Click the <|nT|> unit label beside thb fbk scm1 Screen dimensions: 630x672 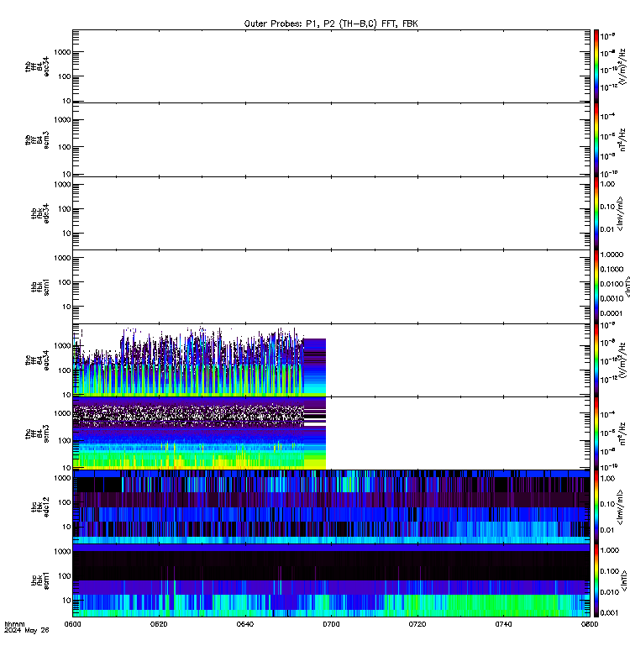pos(627,286)
